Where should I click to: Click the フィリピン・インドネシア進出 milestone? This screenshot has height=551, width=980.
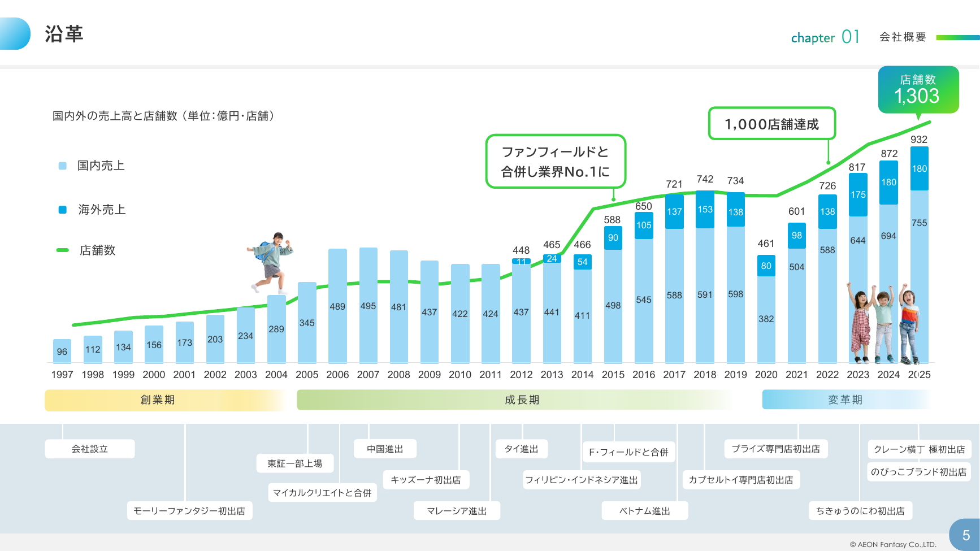pos(582,480)
